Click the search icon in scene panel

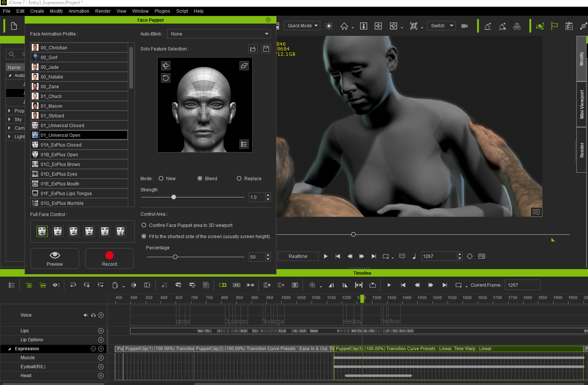12,55
